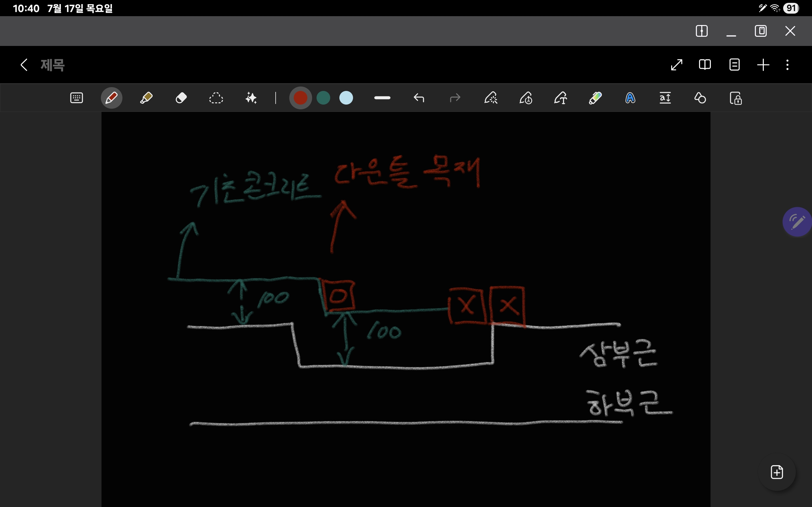The image size is (812, 507).
Task: Activate the lasso selection tool
Action: (x=216, y=98)
